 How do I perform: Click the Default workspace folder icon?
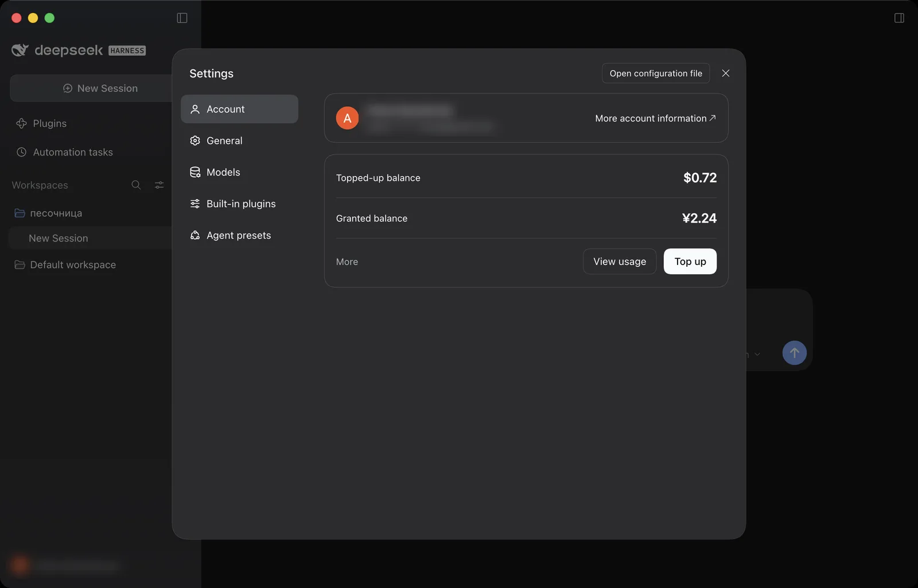[20, 264]
